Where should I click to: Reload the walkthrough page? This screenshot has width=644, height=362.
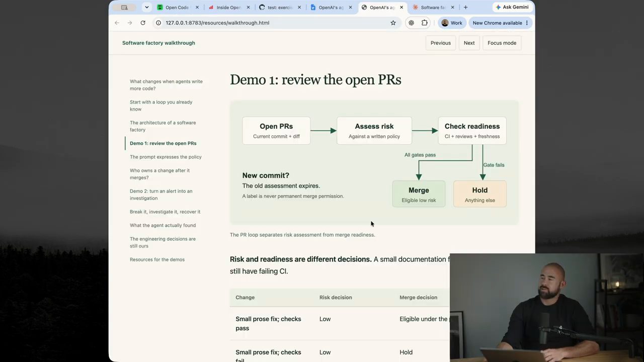click(143, 23)
